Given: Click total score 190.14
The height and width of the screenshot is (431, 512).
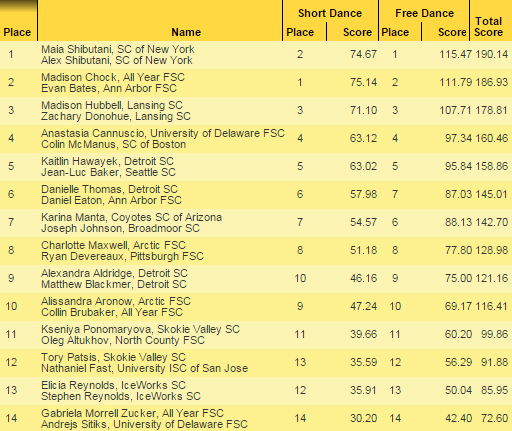Looking at the screenshot, I should pyautogui.click(x=492, y=54).
